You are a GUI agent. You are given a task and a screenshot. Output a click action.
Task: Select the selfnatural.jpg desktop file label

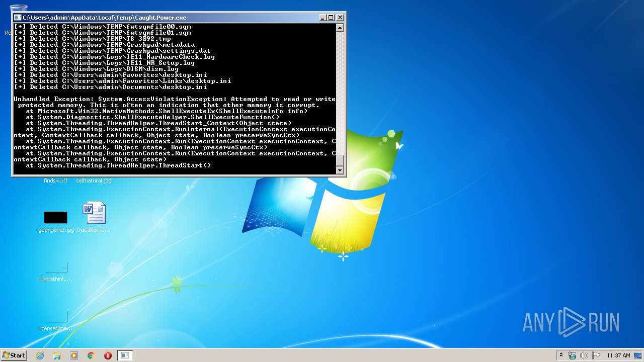click(x=94, y=180)
